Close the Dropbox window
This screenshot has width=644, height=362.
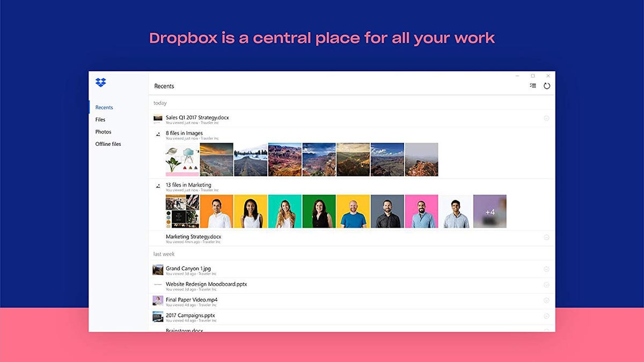point(548,76)
